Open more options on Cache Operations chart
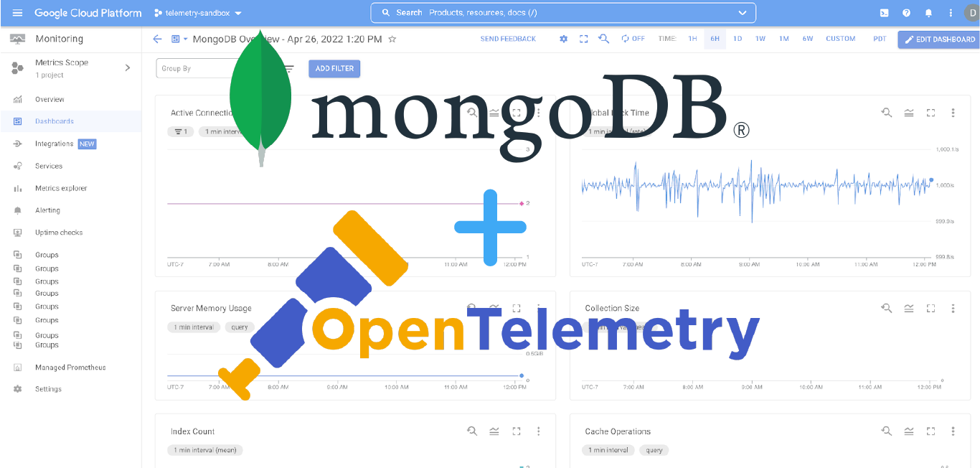Viewport: 980px width, 468px height. click(x=953, y=431)
